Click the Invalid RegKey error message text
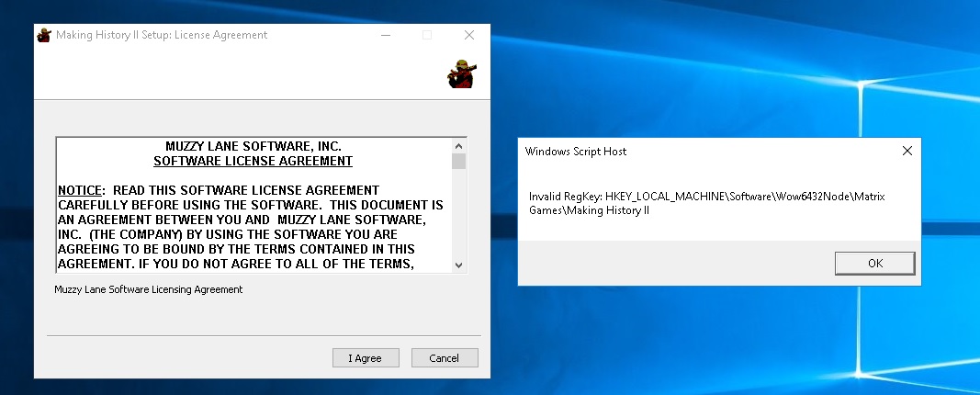This screenshot has width=980, height=395. pyautogui.click(x=707, y=203)
